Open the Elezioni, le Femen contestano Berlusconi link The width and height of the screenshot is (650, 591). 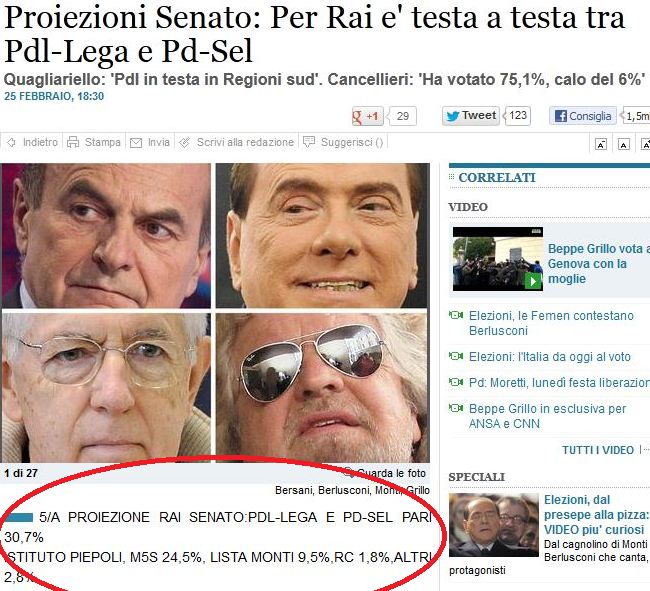[551, 323]
